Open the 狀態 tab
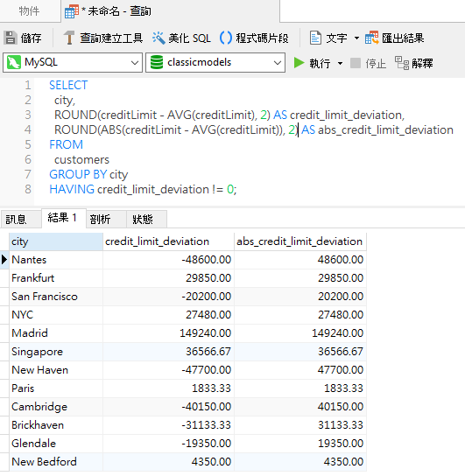Image resolution: width=465 pixels, height=476 pixels. 146,219
